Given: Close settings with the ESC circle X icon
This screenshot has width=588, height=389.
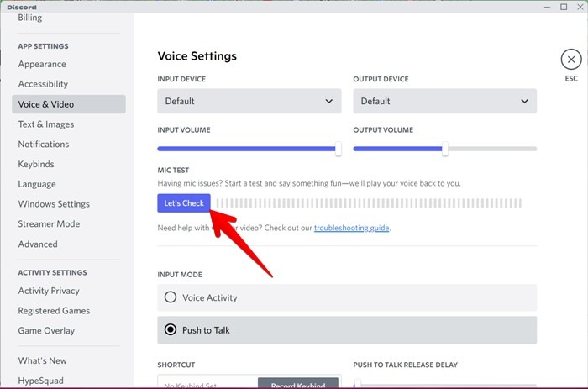Looking at the screenshot, I should (570, 60).
